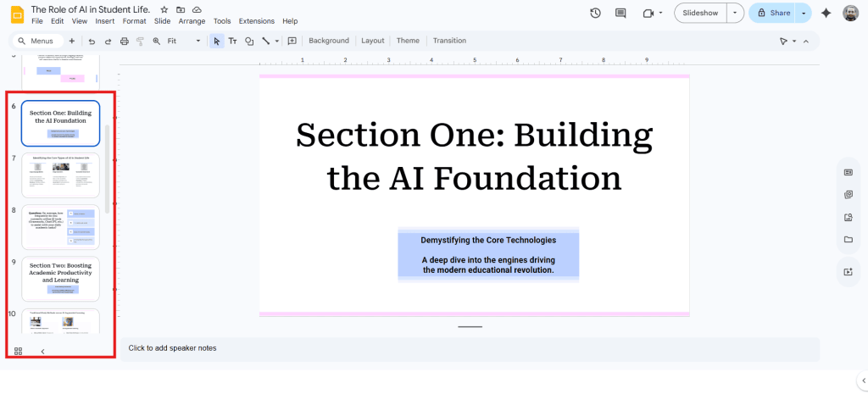Choose the Select arrow cursor tool
This screenshot has width=868, height=394.
(216, 41)
